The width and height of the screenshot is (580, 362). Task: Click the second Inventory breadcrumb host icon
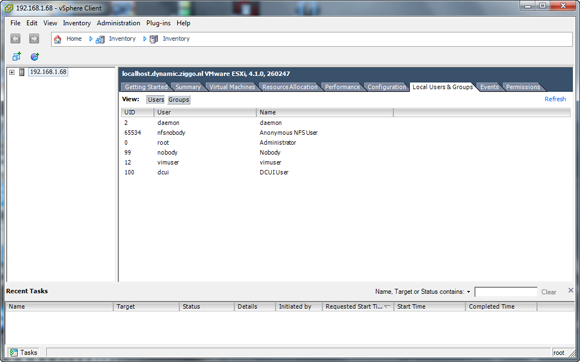(x=154, y=39)
